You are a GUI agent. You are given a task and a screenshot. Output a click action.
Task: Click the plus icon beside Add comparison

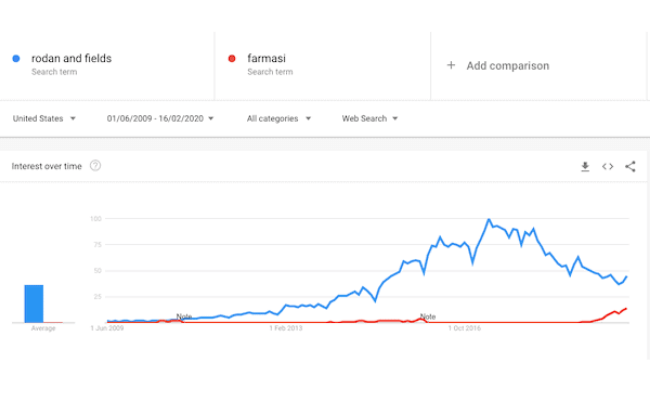click(451, 65)
